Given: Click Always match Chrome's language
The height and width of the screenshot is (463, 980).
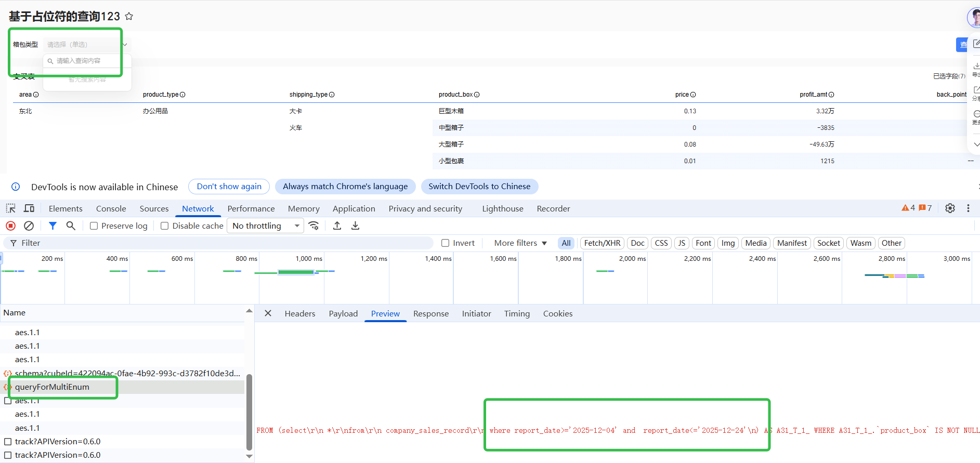Looking at the screenshot, I should pyautogui.click(x=345, y=187).
